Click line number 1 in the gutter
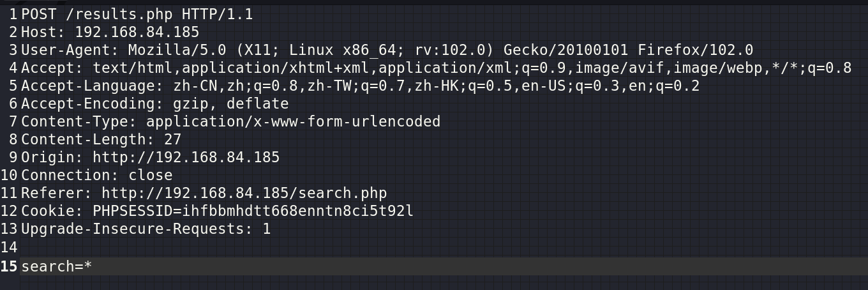The width and height of the screenshot is (868, 290). click(x=14, y=14)
